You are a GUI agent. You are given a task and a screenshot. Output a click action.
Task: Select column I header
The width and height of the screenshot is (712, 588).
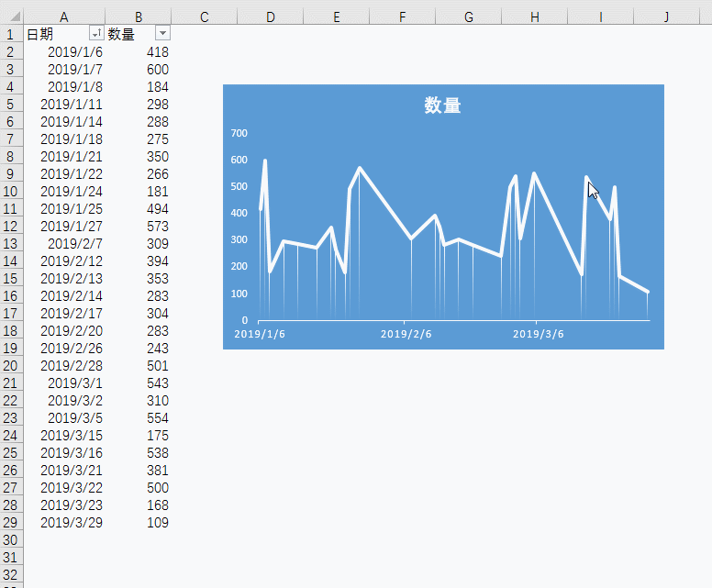click(x=600, y=17)
